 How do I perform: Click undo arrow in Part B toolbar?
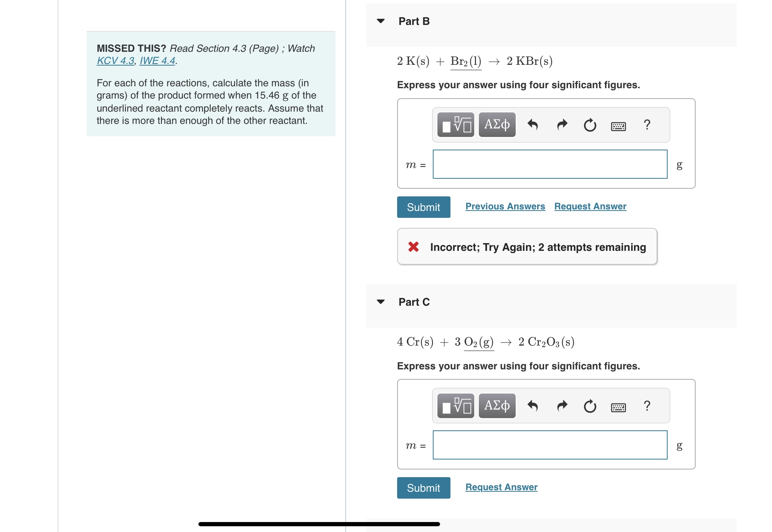pos(533,125)
